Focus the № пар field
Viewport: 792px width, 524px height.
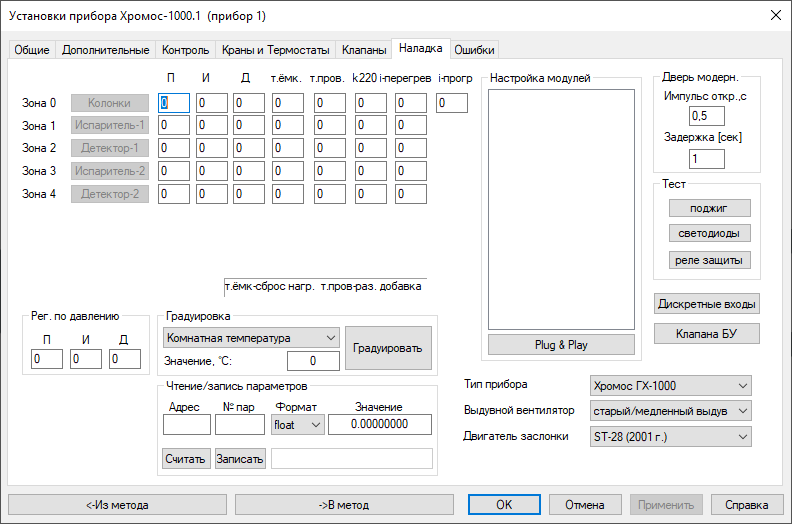(x=240, y=425)
